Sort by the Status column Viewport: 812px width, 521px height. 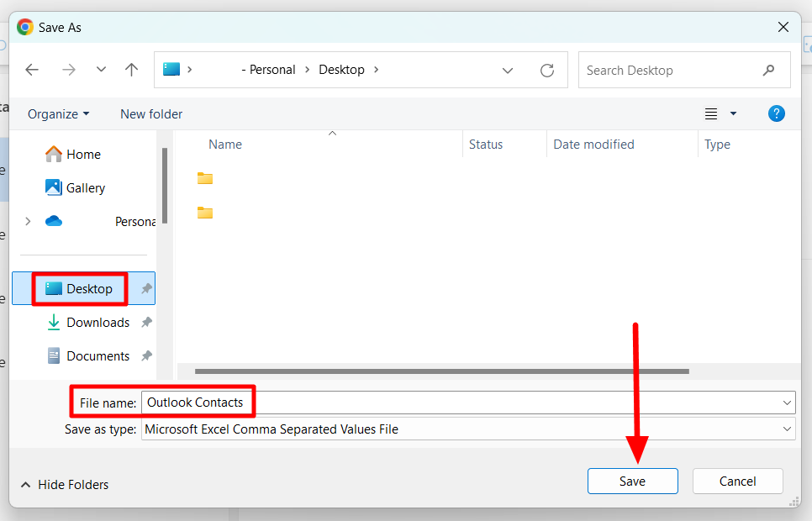(486, 145)
